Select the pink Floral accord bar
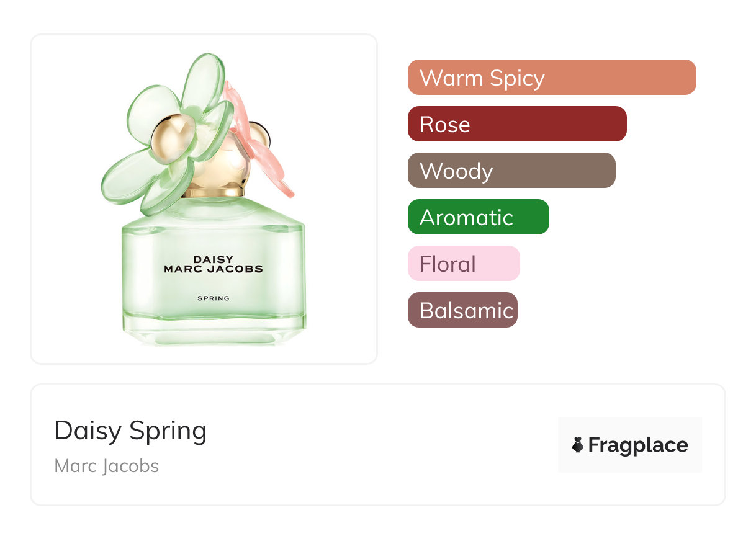The height and width of the screenshot is (536, 756). click(x=463, y=264)
